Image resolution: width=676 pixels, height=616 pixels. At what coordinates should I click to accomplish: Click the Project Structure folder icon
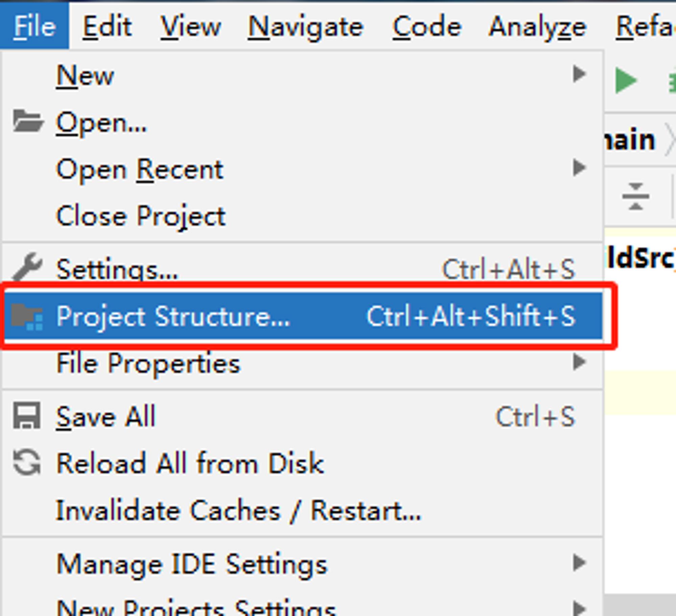click(x=27, y=316)
